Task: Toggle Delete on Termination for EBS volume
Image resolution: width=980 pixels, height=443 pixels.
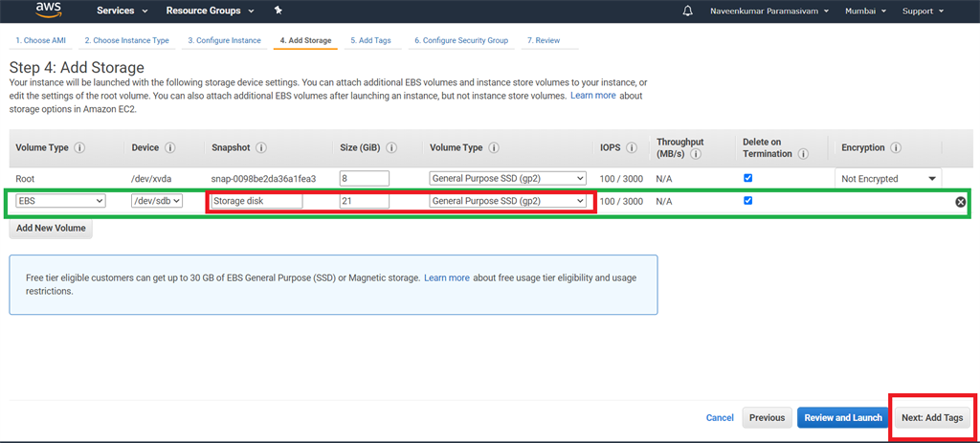Action: 748,201
